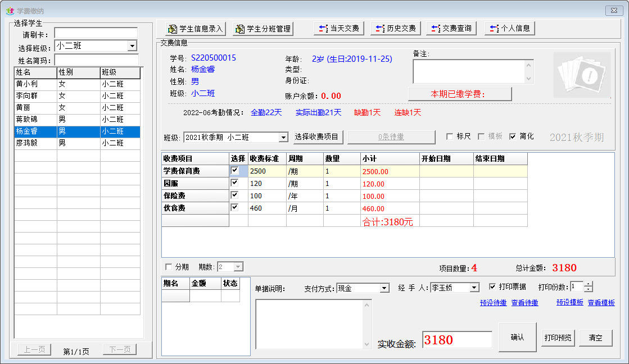
Task: Open the 支付方式 payment method dropdown
Action: point(384,288)
